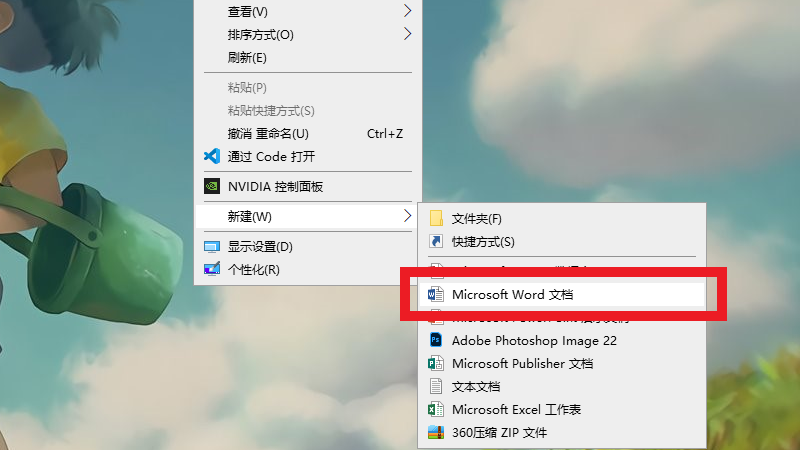Click the Photoshop icon for Adobe Photoshop Image 22
Screen dimensions: 800x450
tap(435, 340)
